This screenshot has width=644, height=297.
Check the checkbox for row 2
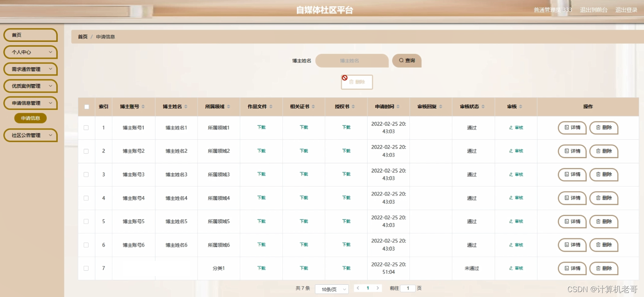click(86, 151)
